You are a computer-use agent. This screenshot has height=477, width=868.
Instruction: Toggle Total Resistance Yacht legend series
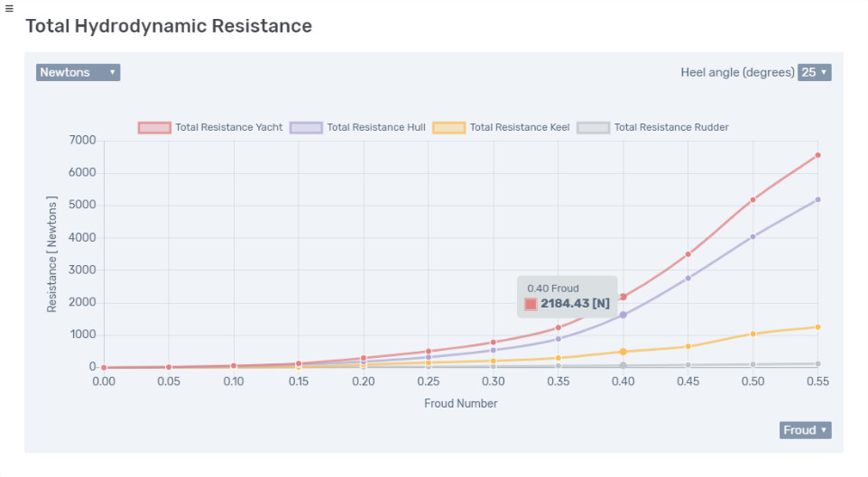pos(228,127)
